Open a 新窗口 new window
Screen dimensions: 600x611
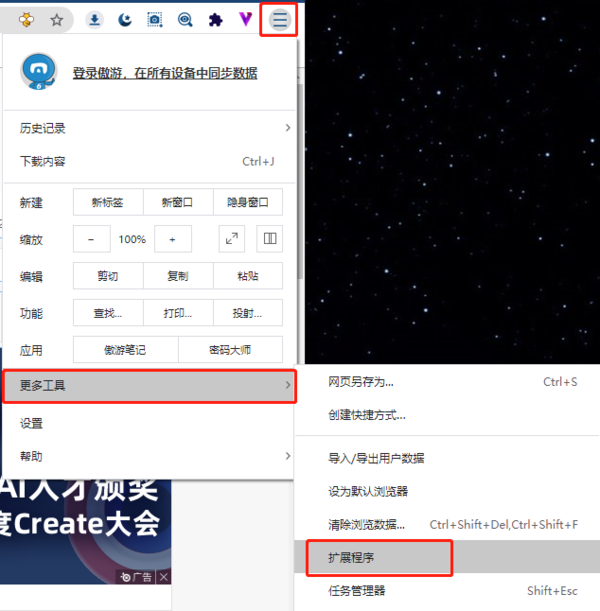pos(178,202)
